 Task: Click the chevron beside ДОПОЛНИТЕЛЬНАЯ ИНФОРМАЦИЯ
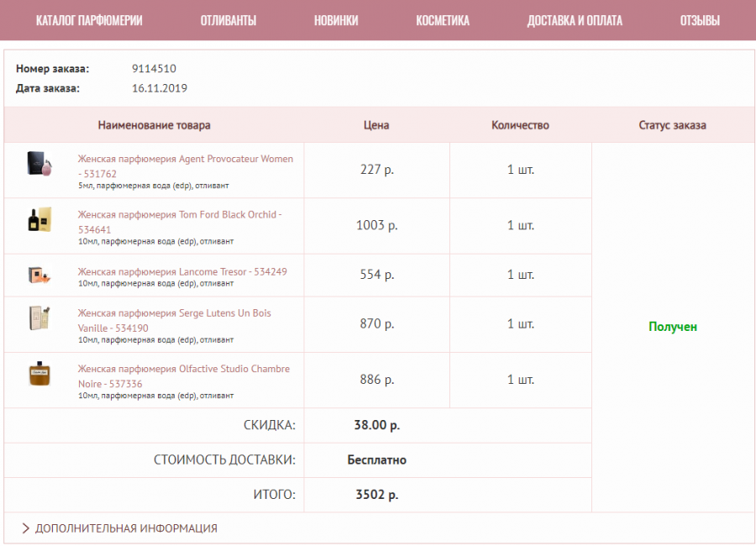pyautogui.click(x=25, y=528)
